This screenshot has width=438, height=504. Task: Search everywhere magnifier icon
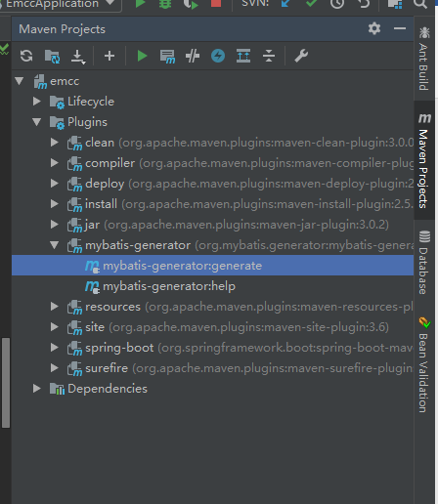(x=420, y=3)
